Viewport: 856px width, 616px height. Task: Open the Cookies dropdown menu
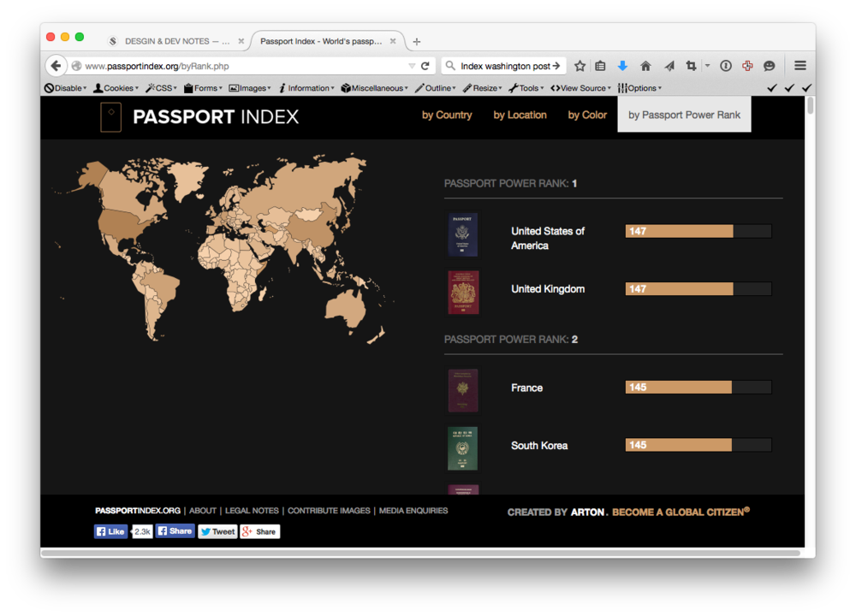(116, 88)
